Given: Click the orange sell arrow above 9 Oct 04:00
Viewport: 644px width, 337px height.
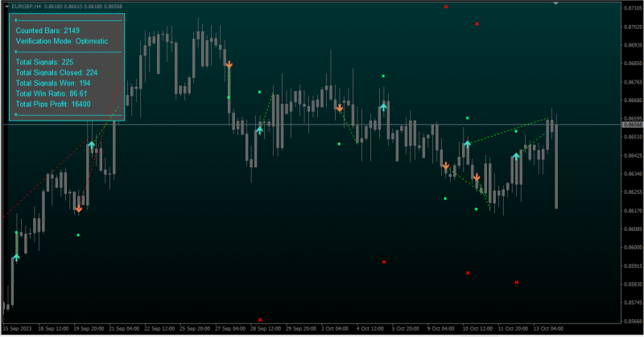Looking at the screenshot, I should [446, 166].
